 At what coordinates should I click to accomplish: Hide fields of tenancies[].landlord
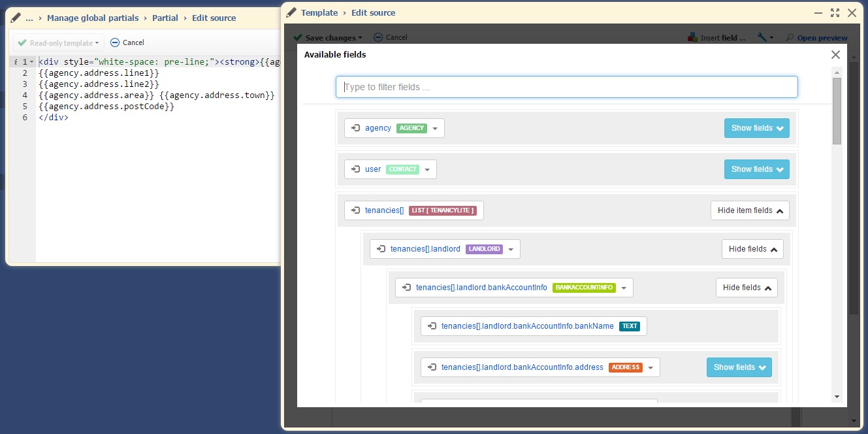[x=752, y=249]
